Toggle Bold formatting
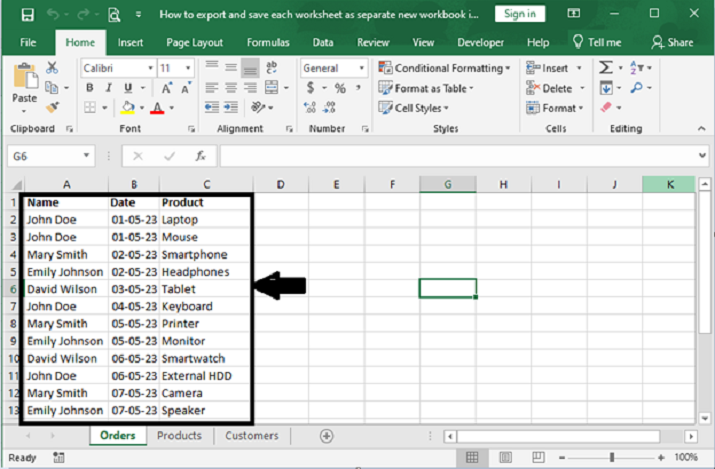This screenshot has height=469, width=715. (90, 88)
